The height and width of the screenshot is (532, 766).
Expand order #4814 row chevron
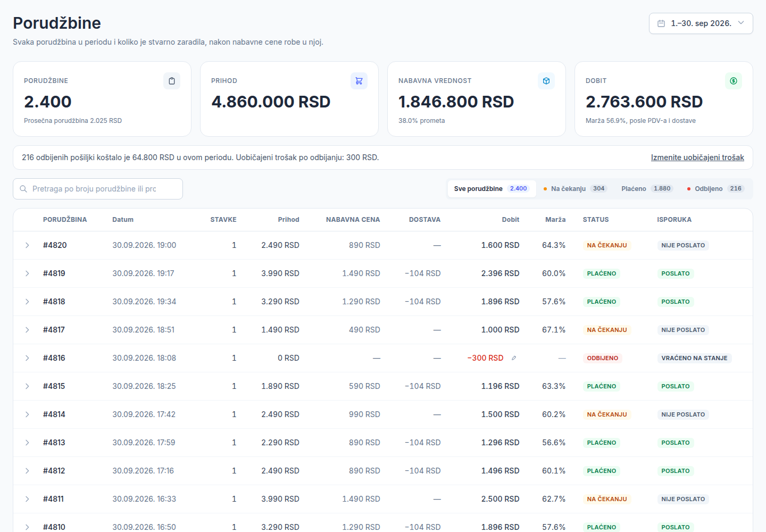pos(27,414)
